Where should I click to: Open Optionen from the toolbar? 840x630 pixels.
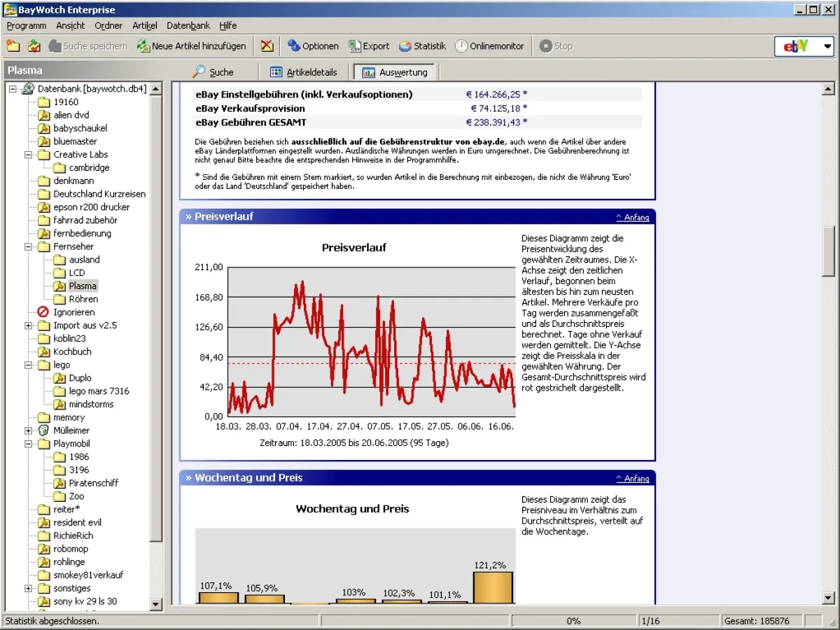pos(313,46)
